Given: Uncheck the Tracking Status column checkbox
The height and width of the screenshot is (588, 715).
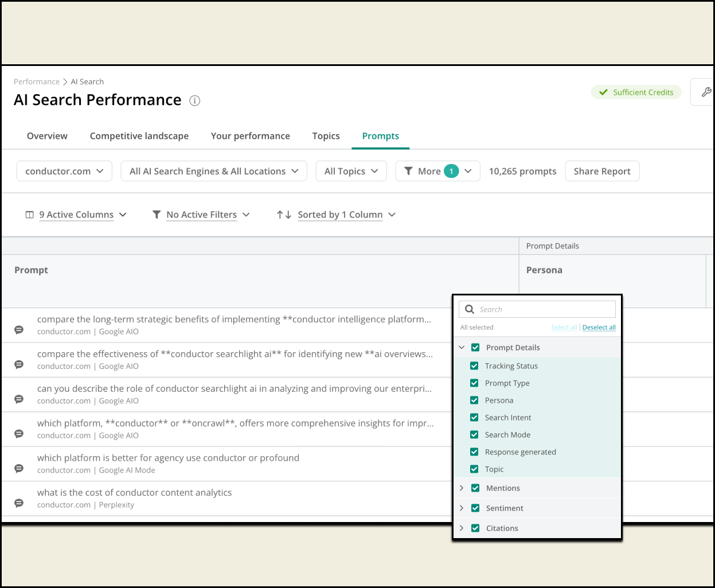Looking at the screenshot, I should click(474, 366).
